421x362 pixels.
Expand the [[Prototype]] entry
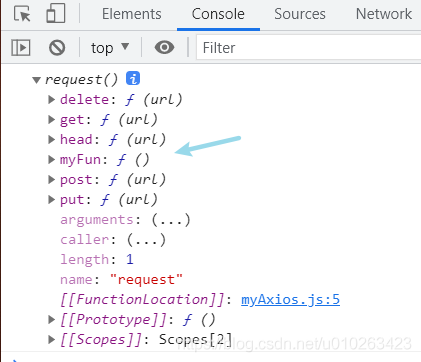pyautogui.click(x=51, y=319)
